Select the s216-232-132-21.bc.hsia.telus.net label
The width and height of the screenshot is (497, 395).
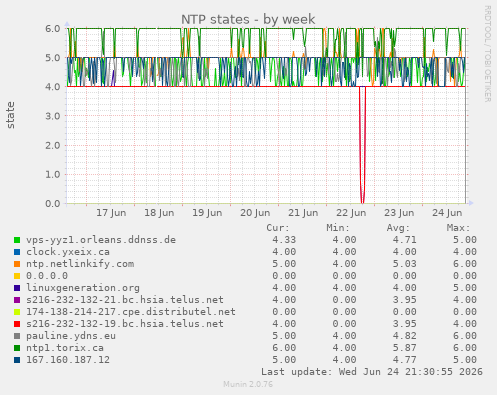point(125,300)
